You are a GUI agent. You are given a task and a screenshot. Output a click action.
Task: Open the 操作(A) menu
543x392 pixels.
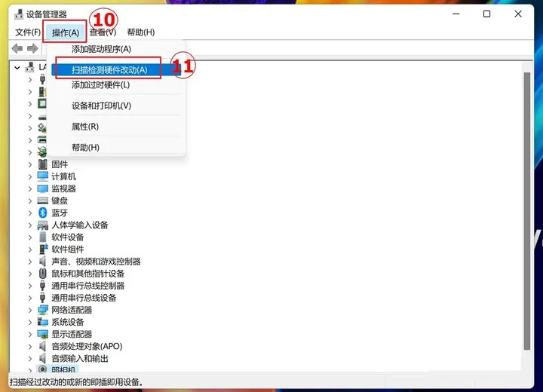click(x=66, y=32)
